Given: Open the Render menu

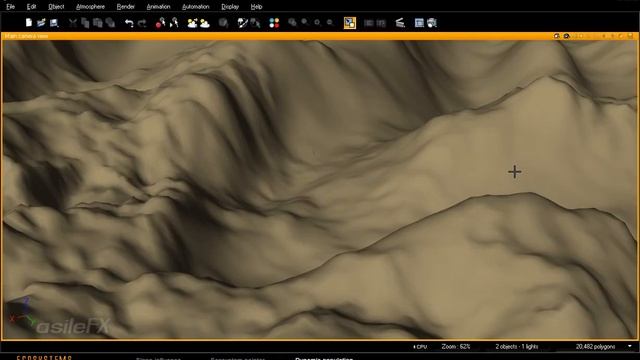Looking at the screenshot, I should tap(125, 7).
